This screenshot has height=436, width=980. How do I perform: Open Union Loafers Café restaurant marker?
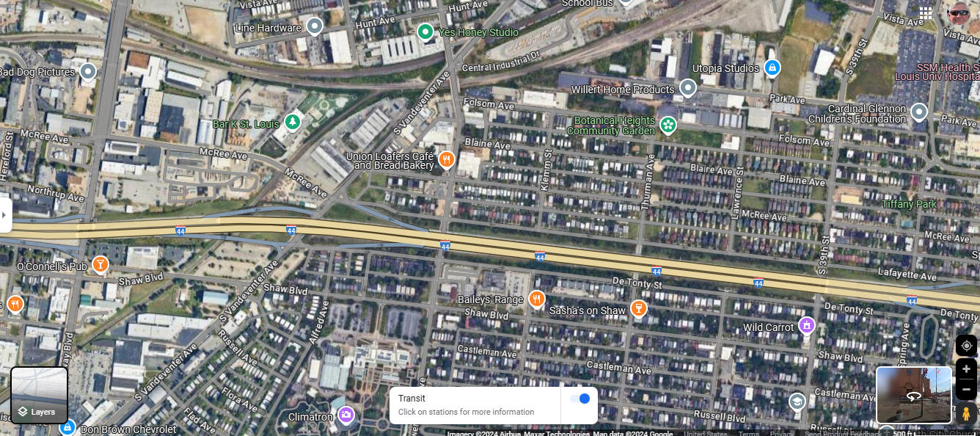tap(446, 159)
